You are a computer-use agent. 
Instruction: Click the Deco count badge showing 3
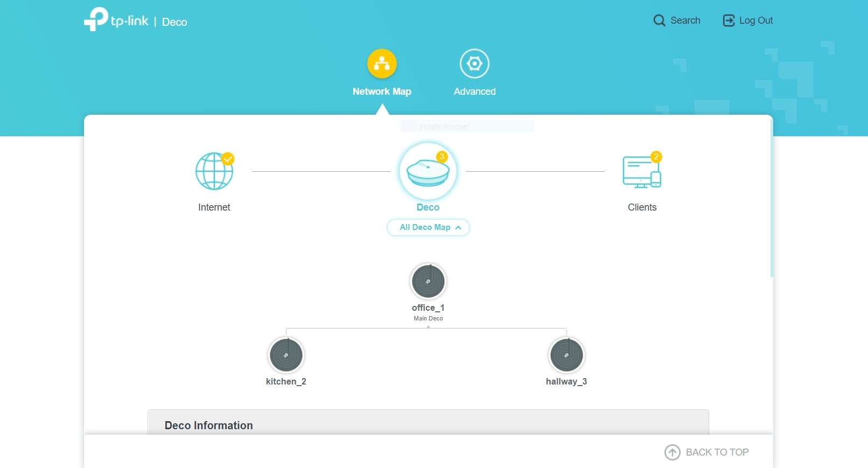[x=442, y=157]
